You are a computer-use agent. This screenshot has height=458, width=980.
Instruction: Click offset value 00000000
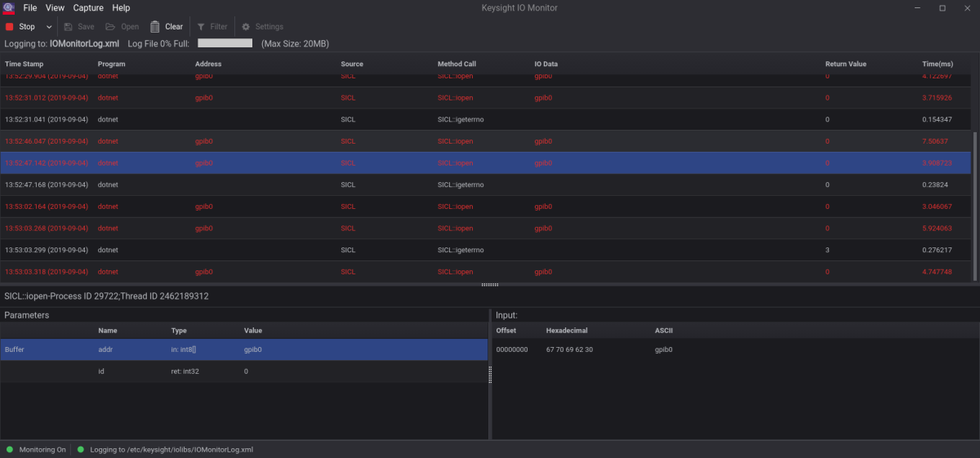pyautogui.click(x=512, y=349)
